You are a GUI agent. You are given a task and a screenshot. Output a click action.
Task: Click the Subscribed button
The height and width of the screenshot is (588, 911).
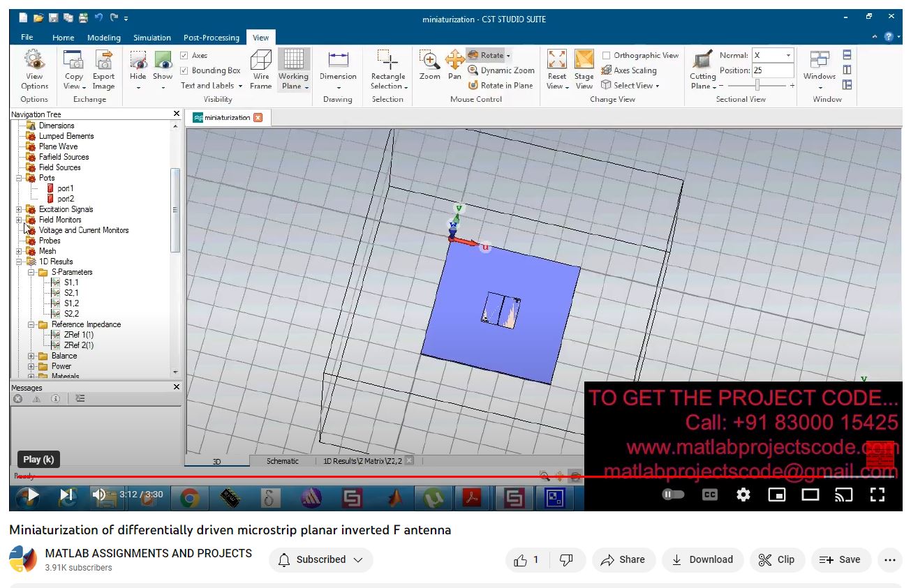320,559
